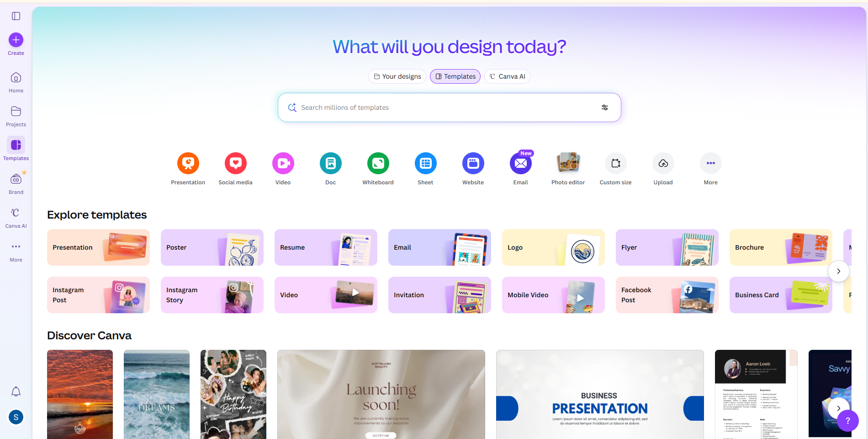
Task: Switch to Canva AI tab
Action: (508, 76)
